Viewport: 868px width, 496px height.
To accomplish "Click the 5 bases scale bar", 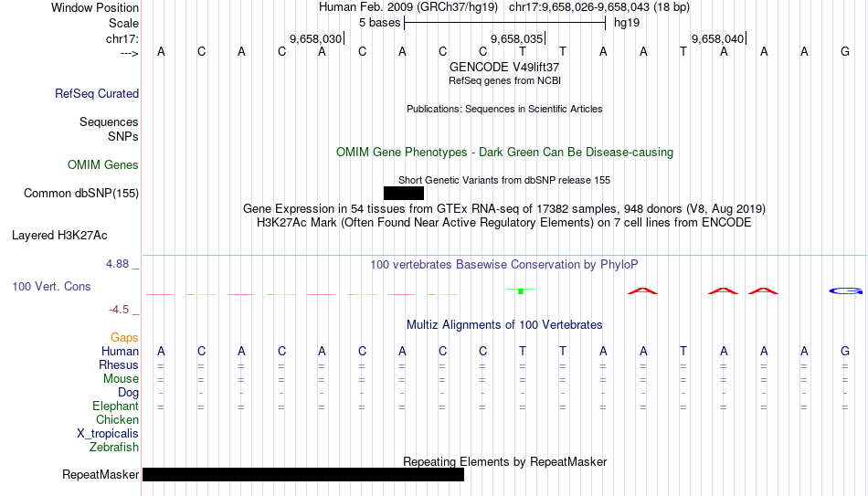I will coord(505,23).
